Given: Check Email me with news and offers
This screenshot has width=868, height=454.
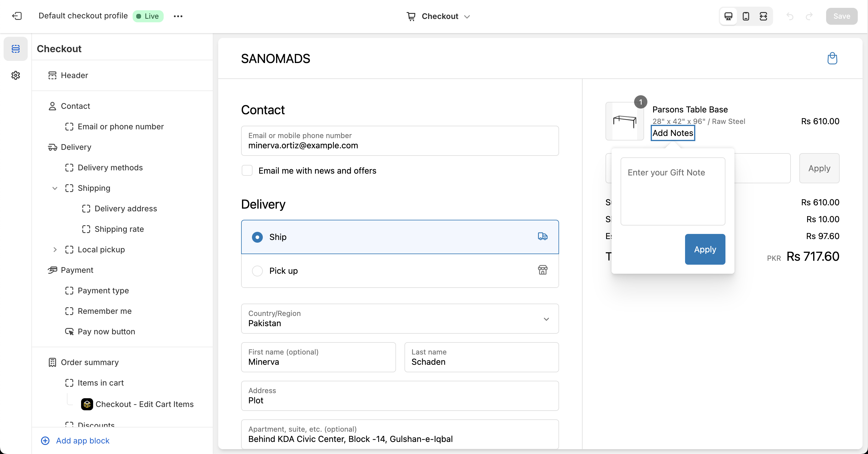Looking at the screenshot, I should tap(247, 171).
